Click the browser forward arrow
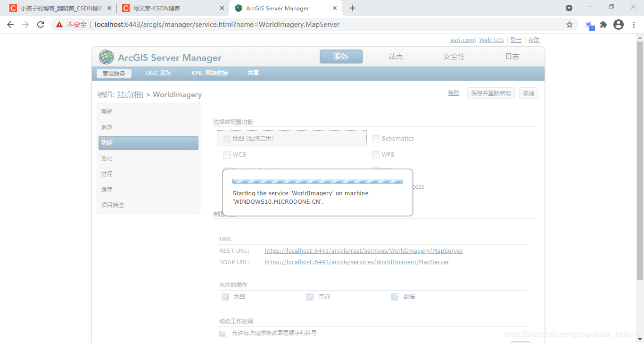The image size is (644, 343). point(25,25)
